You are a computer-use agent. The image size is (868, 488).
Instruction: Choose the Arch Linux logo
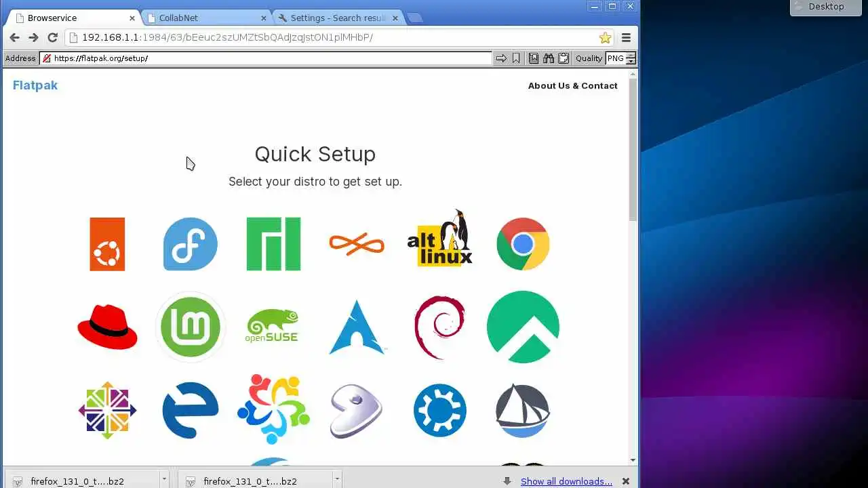click(x=357, y=327)
